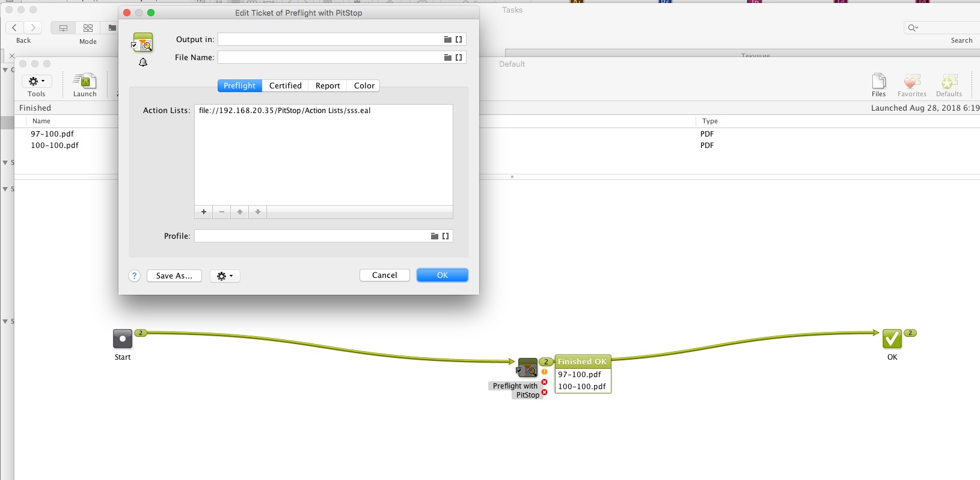Open Favorites heart icon
Image resolution: width=980 pixels, height=480 pixels.
tap(912, 81)
